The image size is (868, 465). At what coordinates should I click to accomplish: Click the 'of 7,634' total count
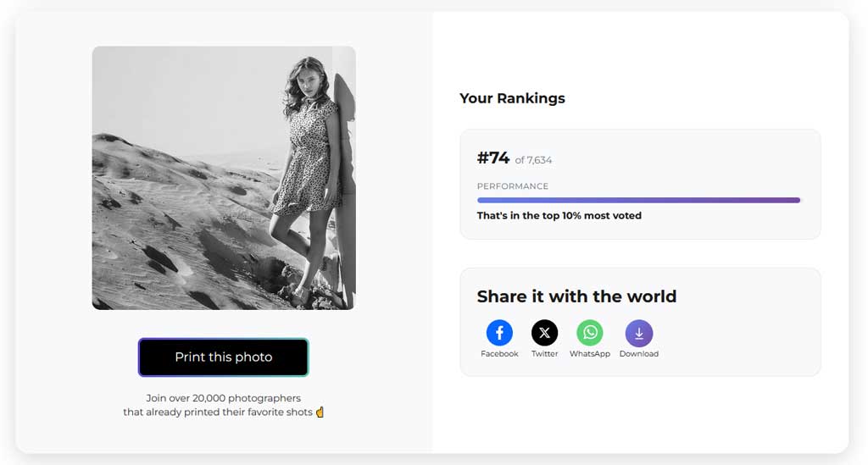click(x=534, y=160)
